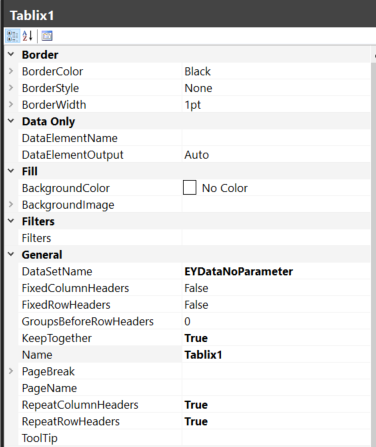Click the BackgroundColor No Color swatch
This screenshot has height=447, width=376.
pos(190,188)
